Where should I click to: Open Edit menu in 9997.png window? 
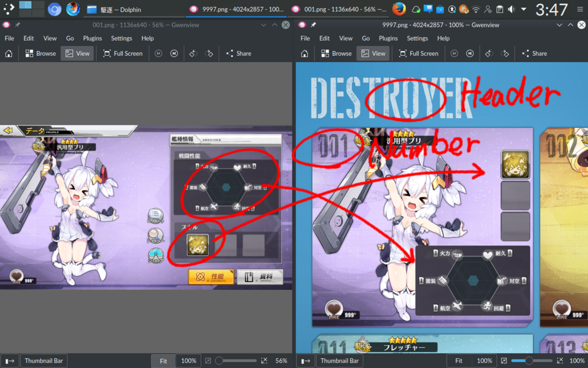click(x=324, y=39)
